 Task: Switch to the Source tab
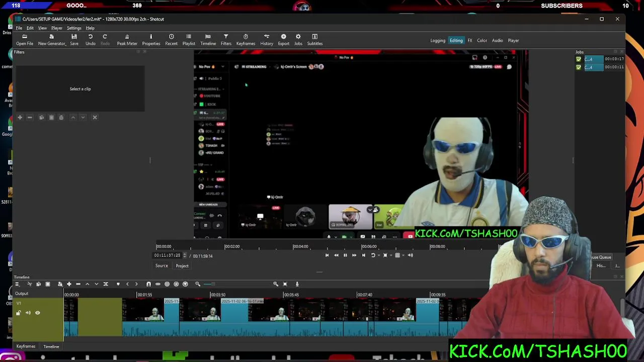162,266
